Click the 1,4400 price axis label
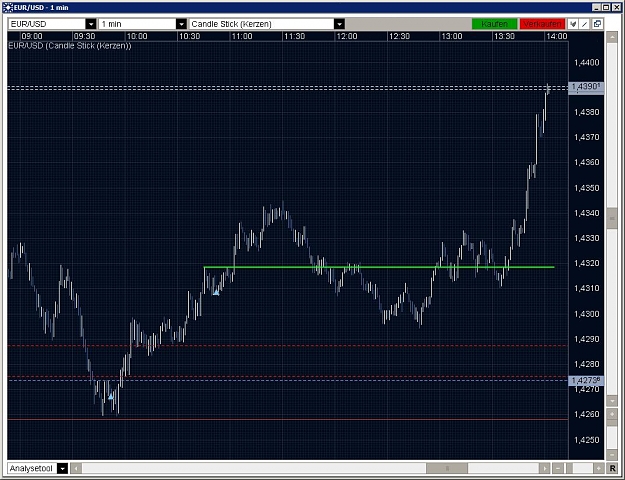 586,63
